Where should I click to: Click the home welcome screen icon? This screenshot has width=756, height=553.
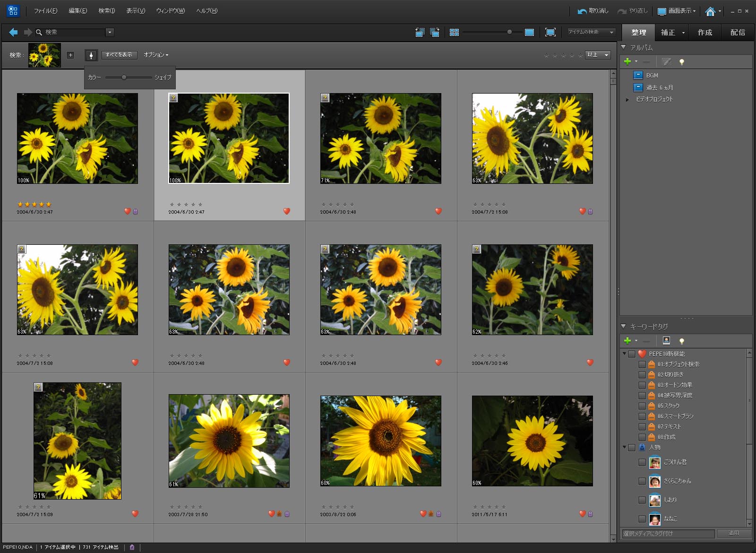(710, 11)
